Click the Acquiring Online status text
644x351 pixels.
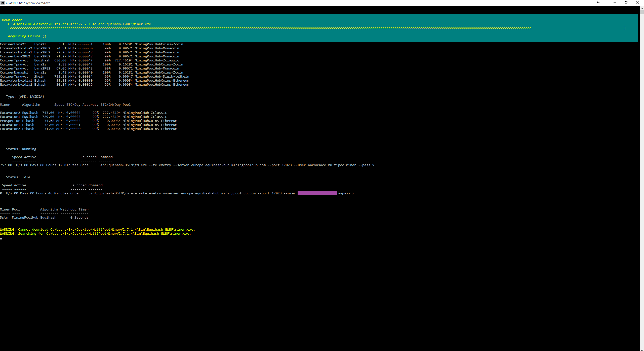[27, 36]
